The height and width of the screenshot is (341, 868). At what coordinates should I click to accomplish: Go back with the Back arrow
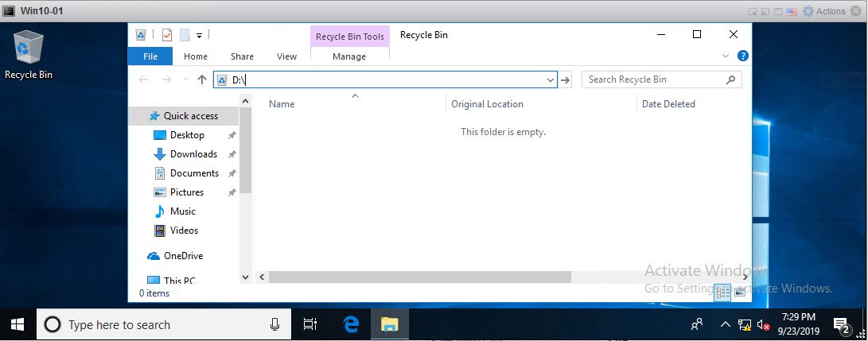143,79
